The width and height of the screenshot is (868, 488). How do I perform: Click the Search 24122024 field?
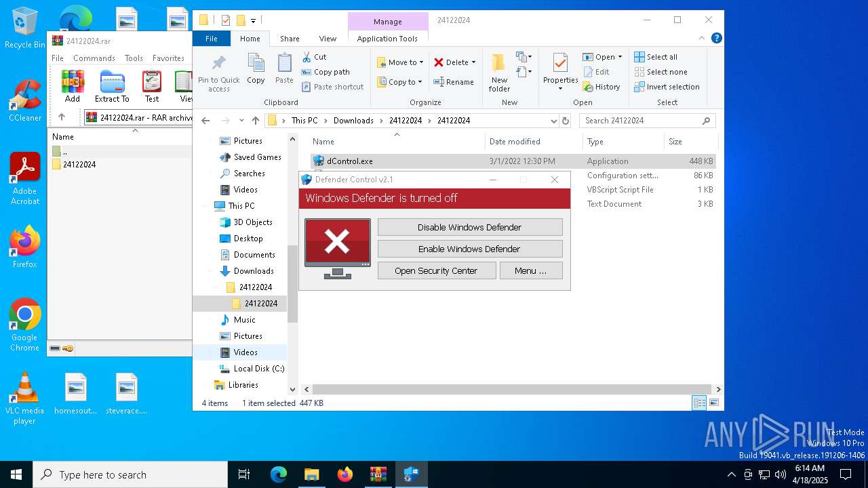pos(647,121)
